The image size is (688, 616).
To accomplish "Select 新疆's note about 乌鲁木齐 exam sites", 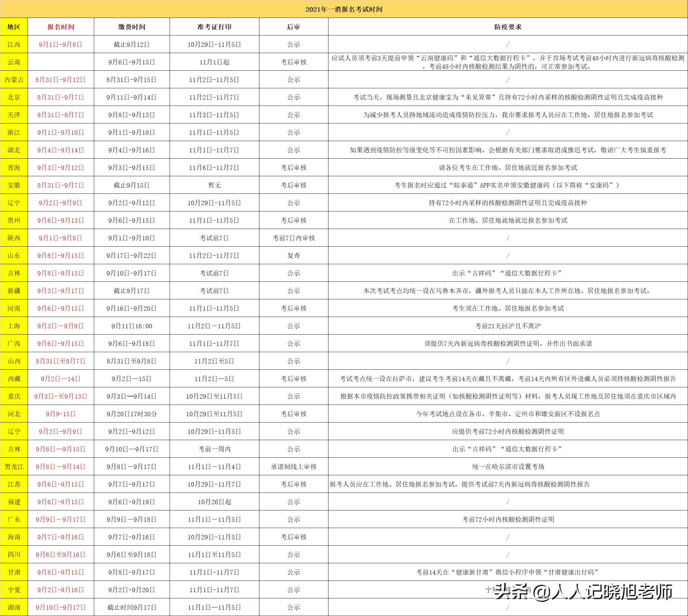I will (507, 290).
